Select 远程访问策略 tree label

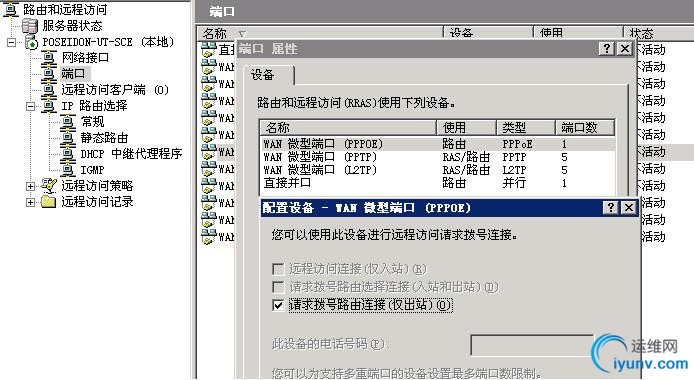97,186
